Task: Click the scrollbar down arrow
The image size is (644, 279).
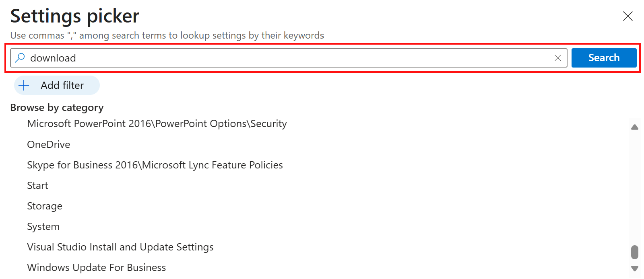Action: [x=635, y=268]
